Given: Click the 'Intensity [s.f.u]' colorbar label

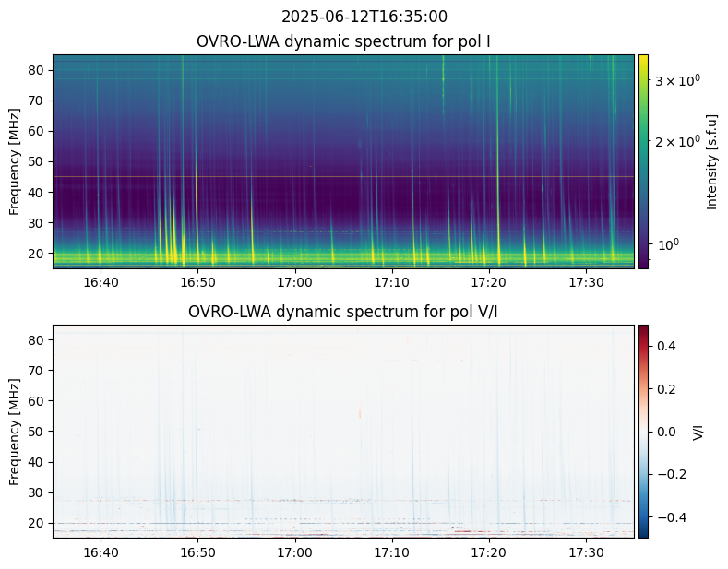Looking at the screenshot, I should [711, 161].
